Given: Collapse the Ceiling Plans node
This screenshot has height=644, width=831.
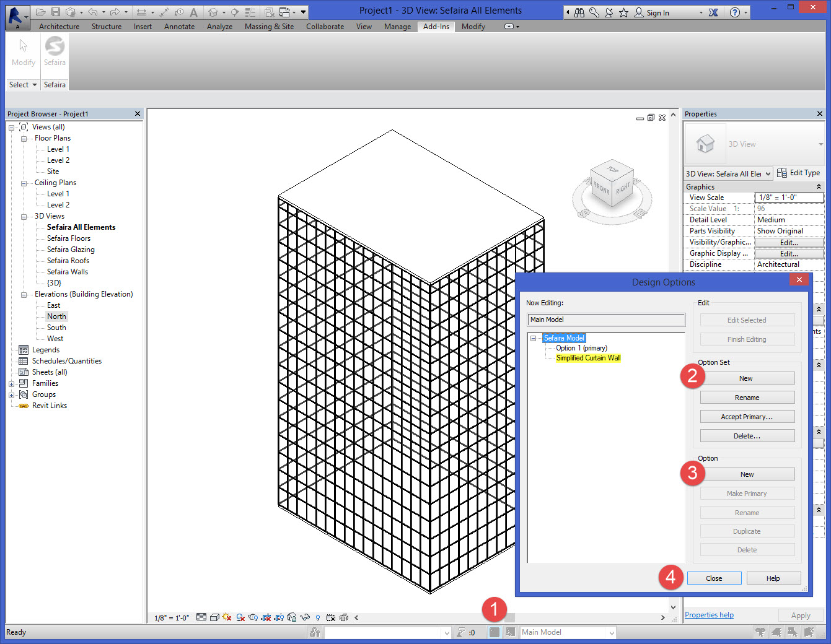Looking at the screenshot, I should click(x=24, y=183).
